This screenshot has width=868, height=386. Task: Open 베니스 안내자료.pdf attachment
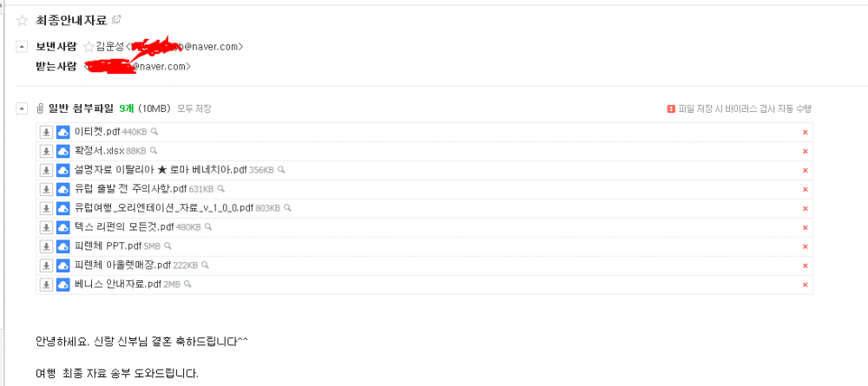click(118, 285)
